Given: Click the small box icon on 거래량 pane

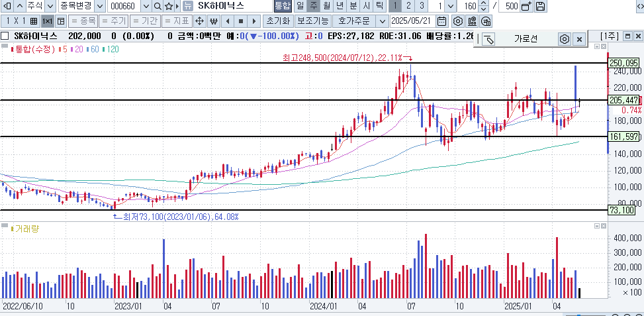Looking at the screenshot, I should [597, 226].
